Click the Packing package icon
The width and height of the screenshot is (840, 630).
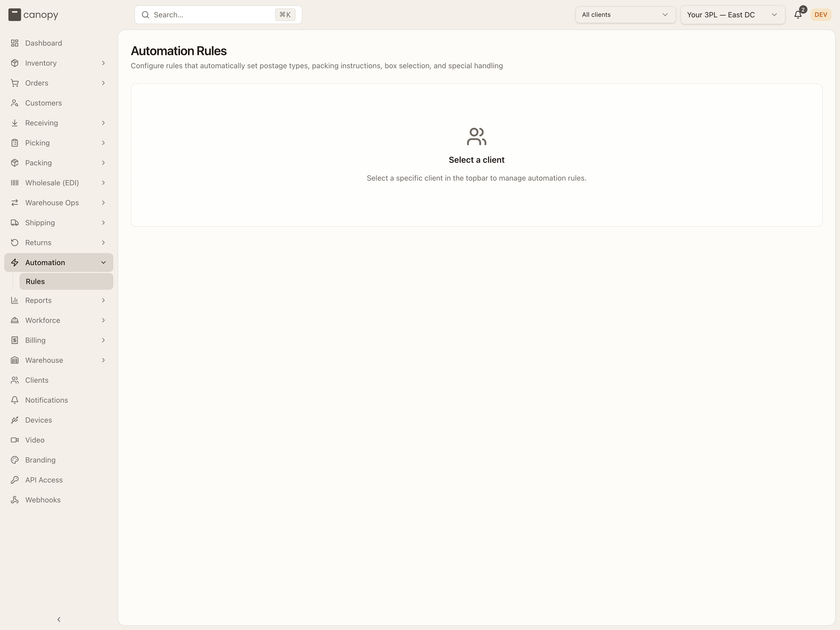click(15, 162)
